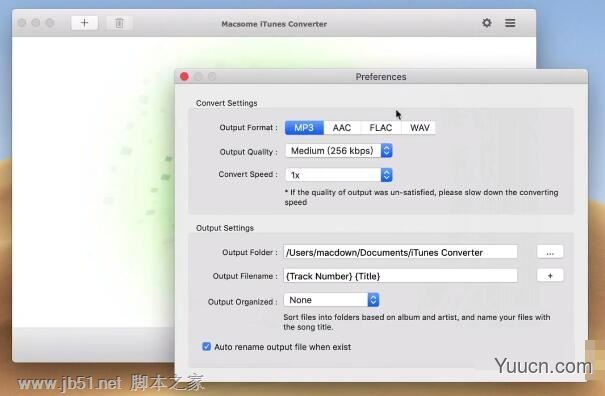Click the Output Folder path field

(401, 252)
